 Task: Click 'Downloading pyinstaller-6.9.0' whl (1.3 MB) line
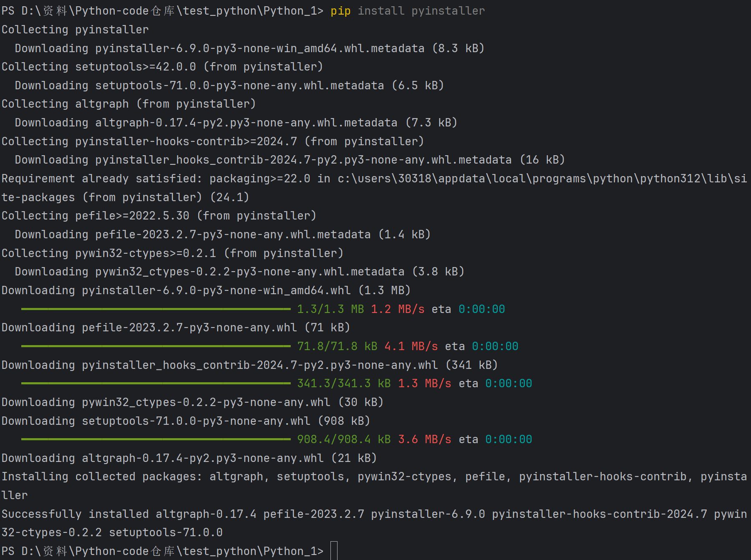(x=206, y=290)
